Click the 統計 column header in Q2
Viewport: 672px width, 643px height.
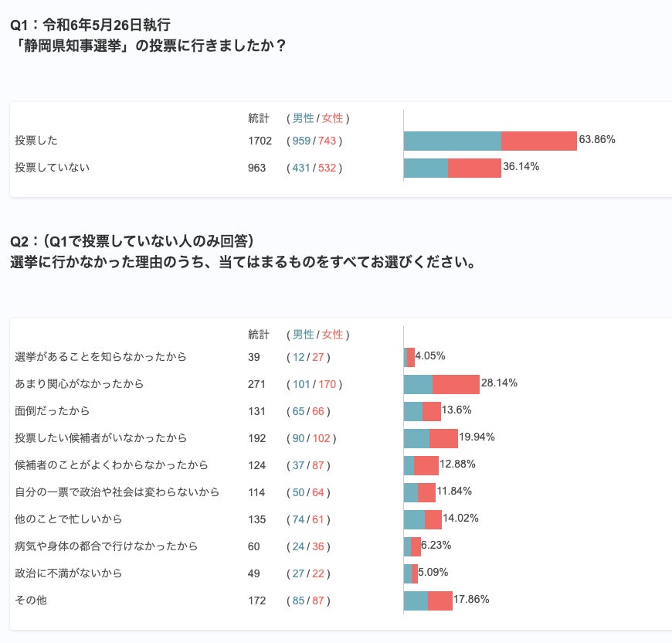[x=259, y=335]
